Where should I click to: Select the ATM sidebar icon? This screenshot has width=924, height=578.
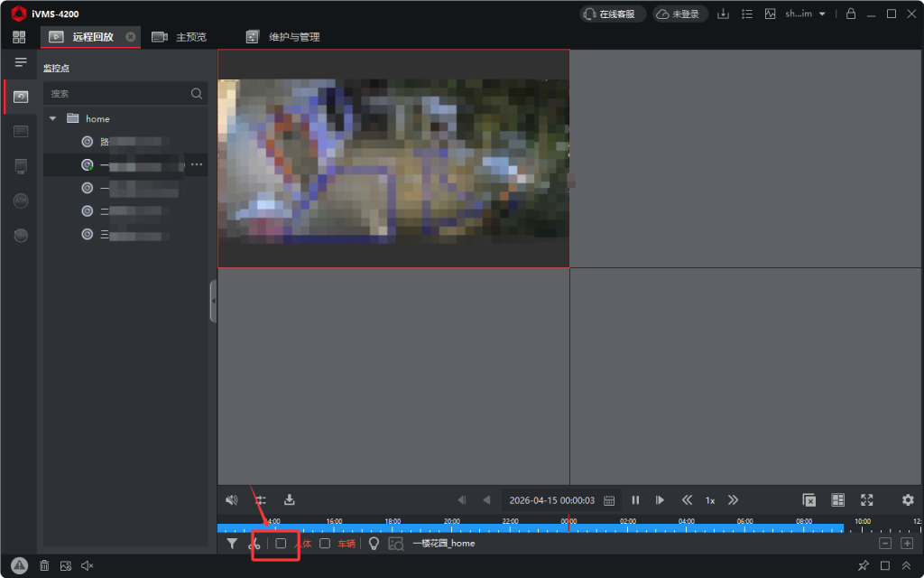[x=21, y=200]
